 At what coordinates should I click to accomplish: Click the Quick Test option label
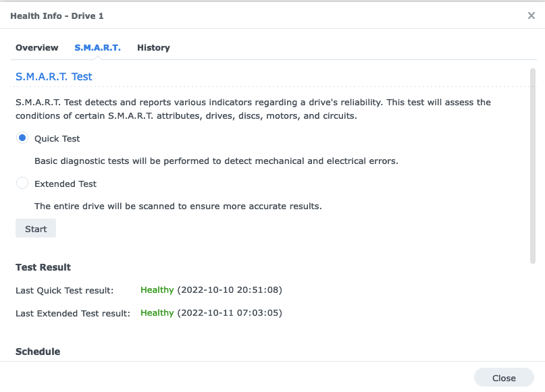(57, 139)
